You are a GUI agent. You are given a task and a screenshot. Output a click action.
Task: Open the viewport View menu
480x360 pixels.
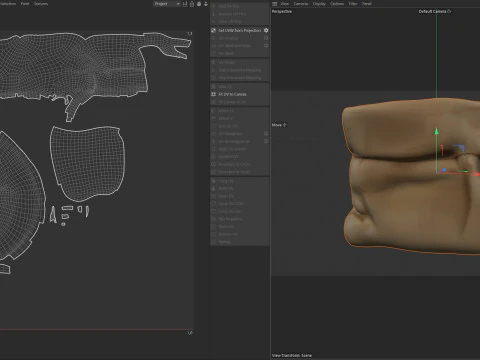click(284, 4)
